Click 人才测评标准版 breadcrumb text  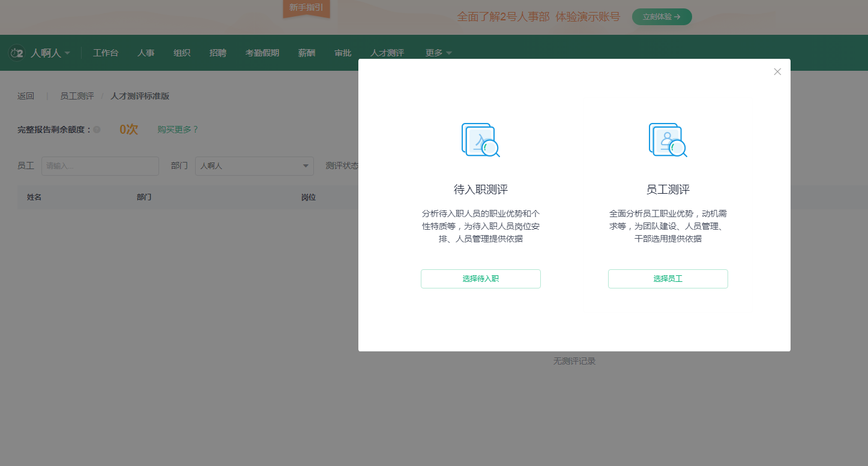[x=140, y=96]
